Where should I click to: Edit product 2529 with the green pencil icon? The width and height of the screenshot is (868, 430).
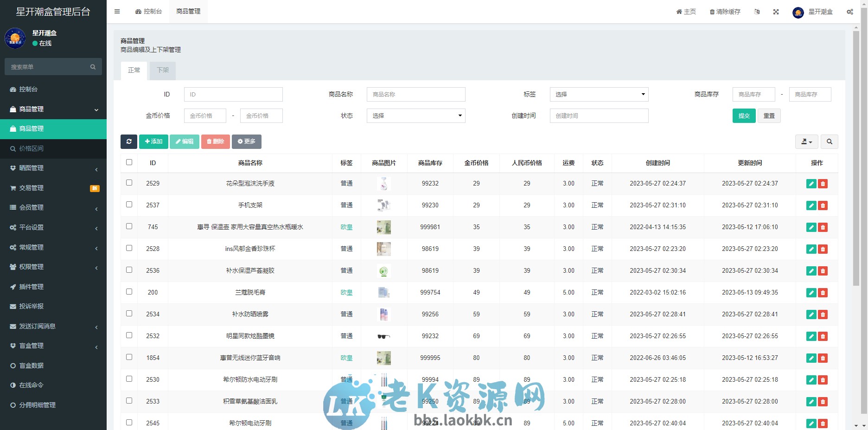(x=811, y=183)
